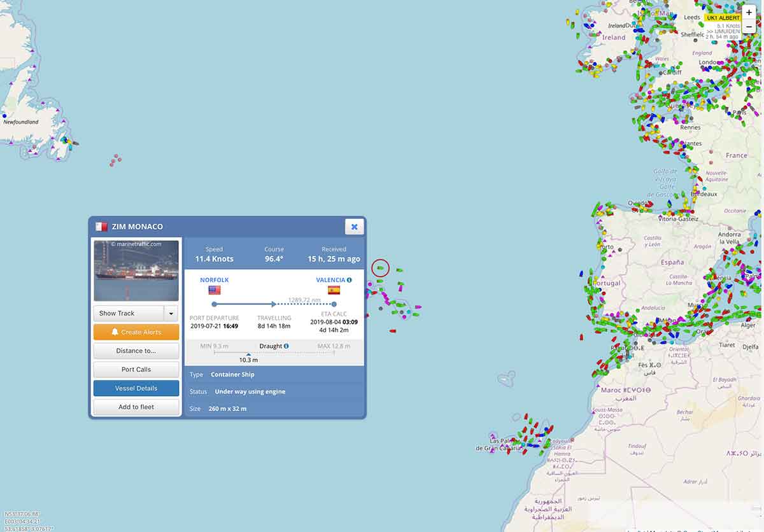Expand the Show Track dropdown arrow
The height and width of the screenshot is (532, 764).
[171, 313]
